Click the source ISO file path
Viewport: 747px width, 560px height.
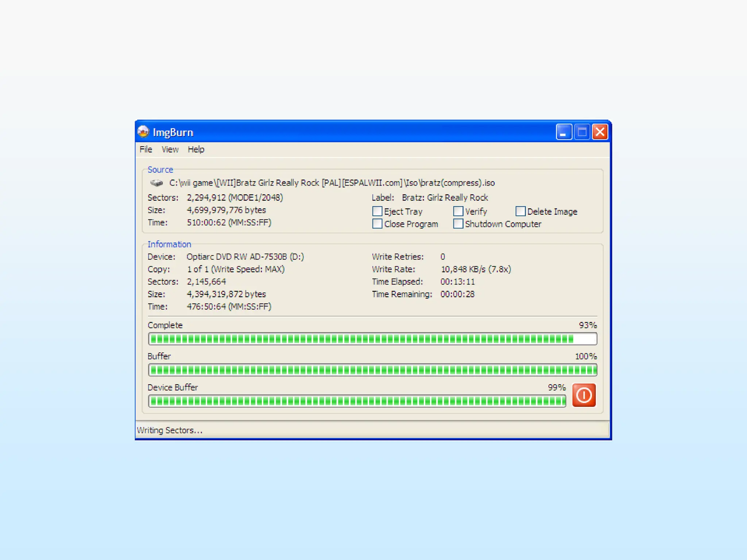click(x=332, y=183)
